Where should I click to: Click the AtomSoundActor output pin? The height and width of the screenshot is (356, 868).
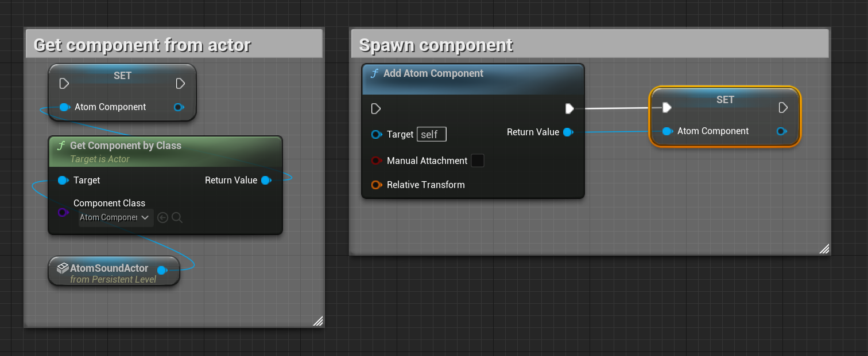(x=162, y=270)
